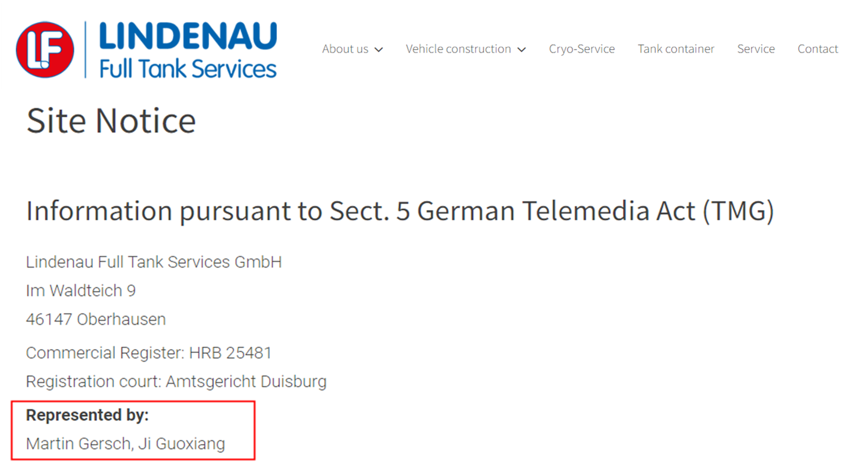868x472 pixels.
Task: Expand the Vehicle construction chevron arrow
Action: click(x=522, y=50)
